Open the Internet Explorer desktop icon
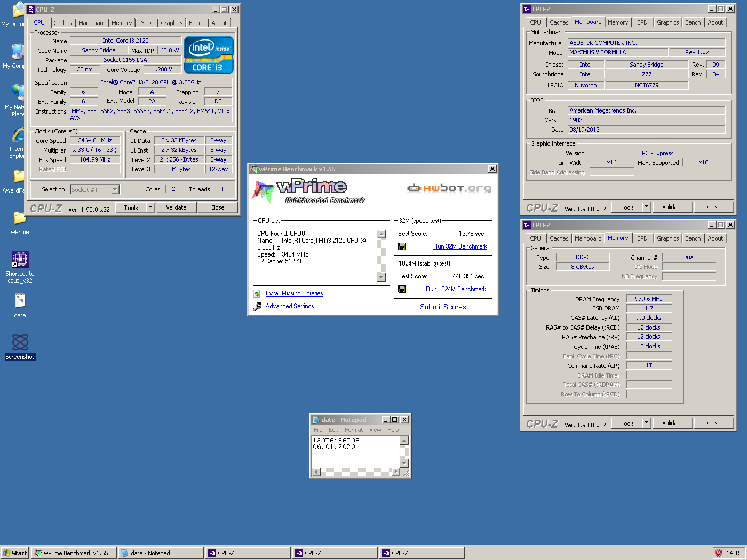Screen dimensions: 747x560 coord(19,134)
